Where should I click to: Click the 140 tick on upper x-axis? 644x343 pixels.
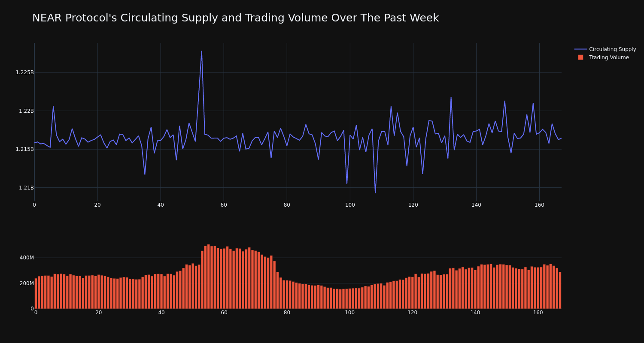coord(476,205)
